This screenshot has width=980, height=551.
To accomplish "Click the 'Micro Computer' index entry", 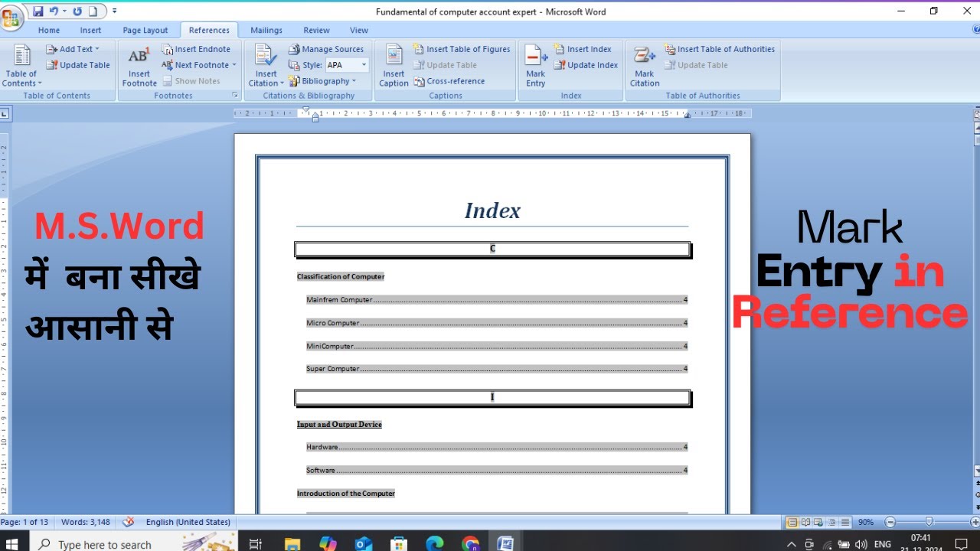I will point(497,323).
